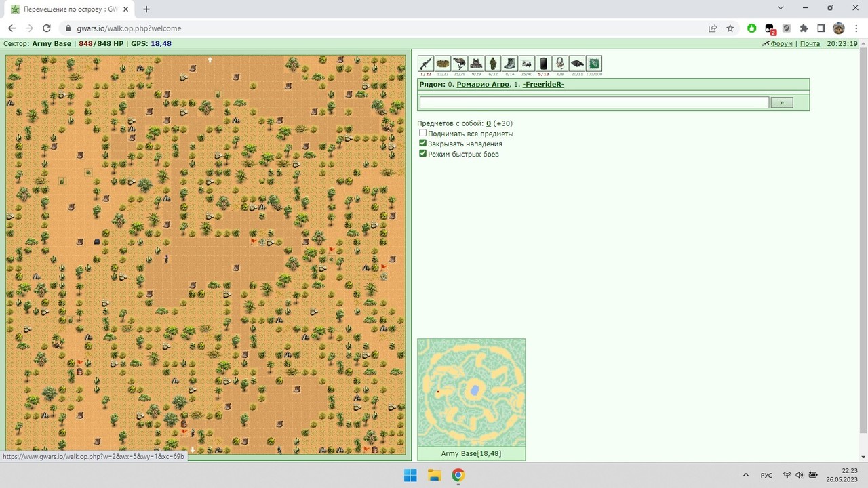Select the headset equipment icon

(560, 63)
